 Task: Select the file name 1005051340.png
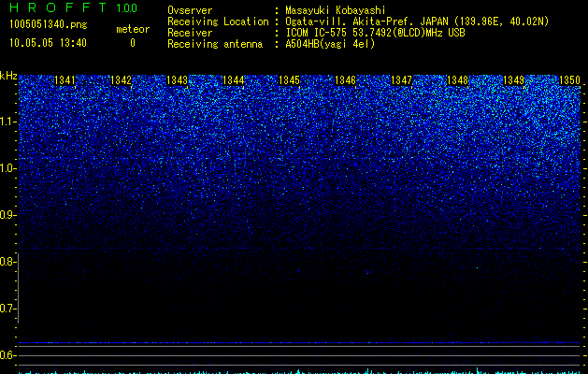(x=49, y=25)
